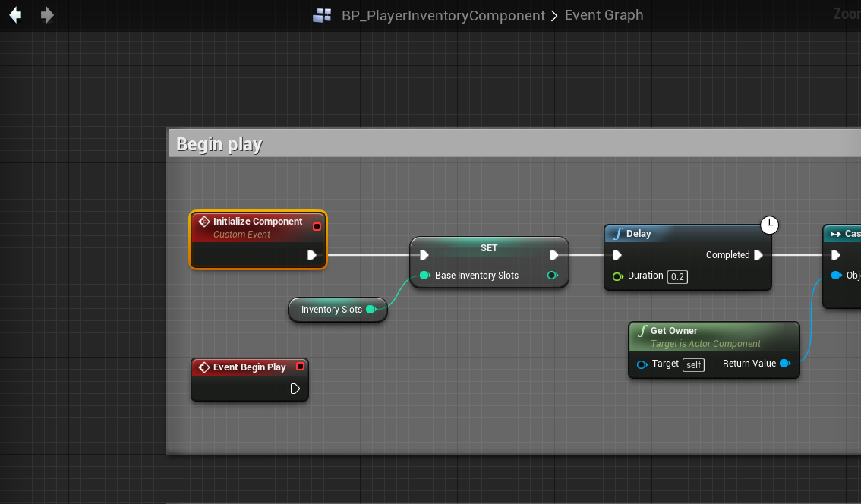The width and height of the screenshot is (861, 504).
Task: Click the Delay Completed execution pin
Action: 758,255
